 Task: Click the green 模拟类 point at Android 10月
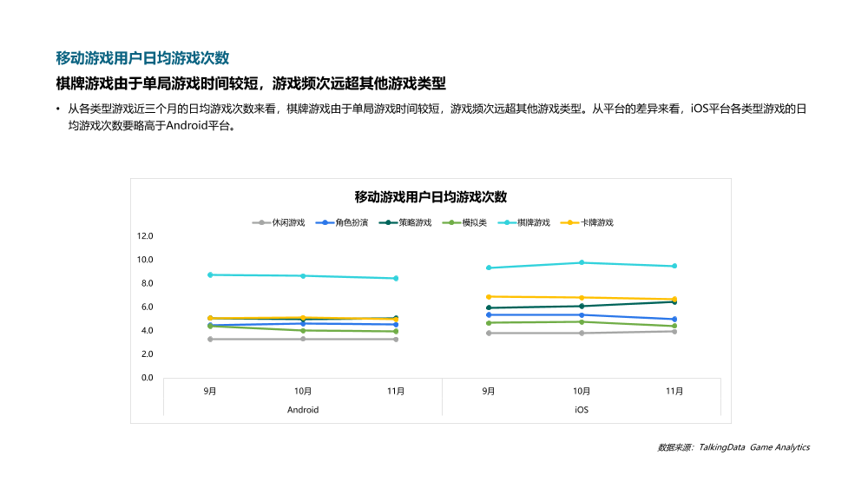[303, 331]
